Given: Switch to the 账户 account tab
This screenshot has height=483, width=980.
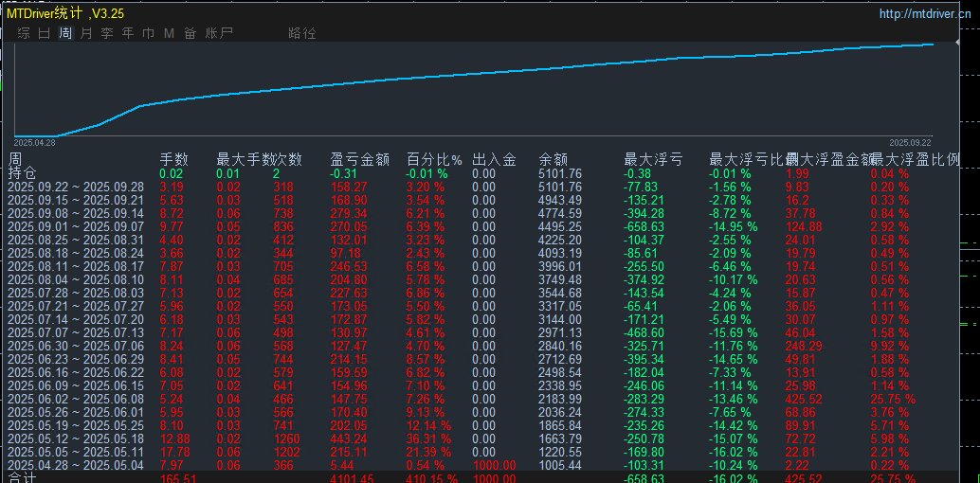Looking at the screenshot, I should [219, 33].
